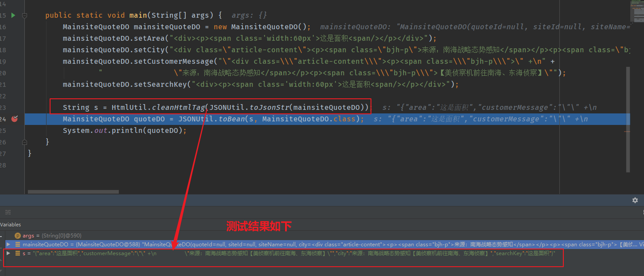Click 'toBean' method call on line 24
Image resolution: width=644 pixels, height=276 pixels.
point(231,119)
